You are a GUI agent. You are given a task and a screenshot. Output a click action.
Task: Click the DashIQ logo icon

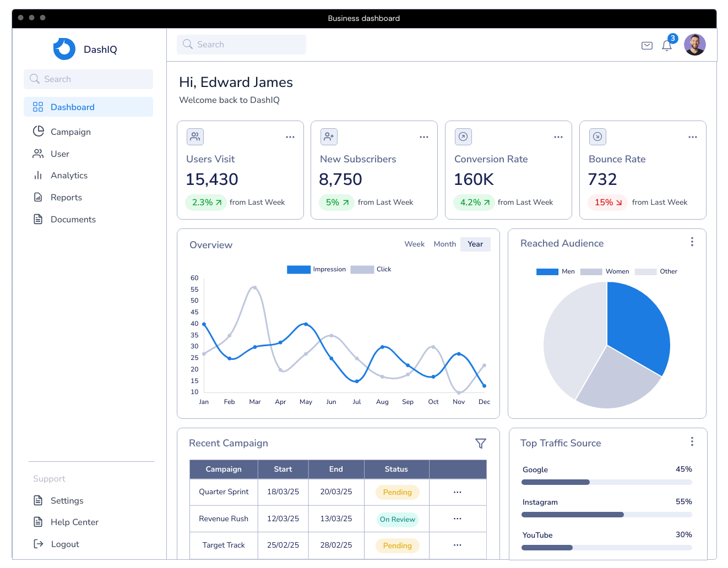[64, 49]
